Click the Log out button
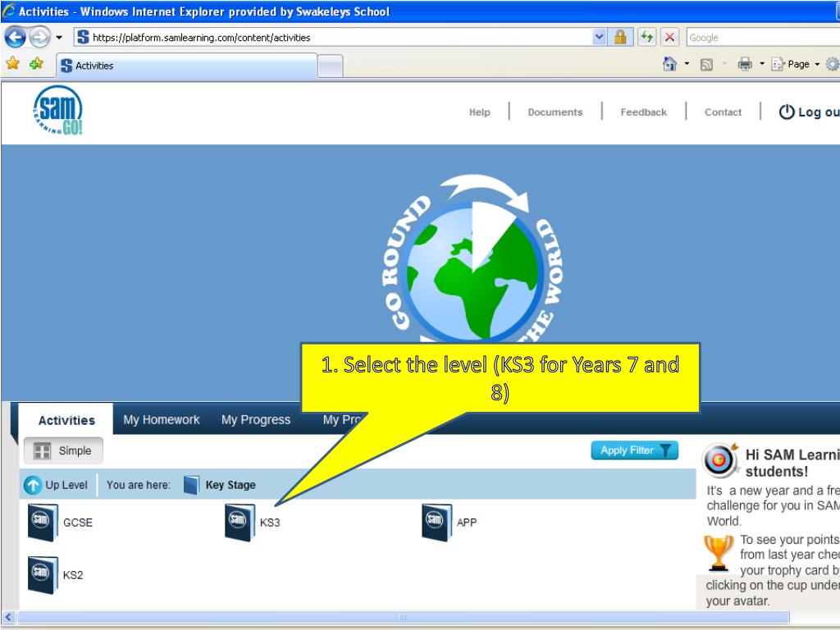840x630 pixels. 809,112
